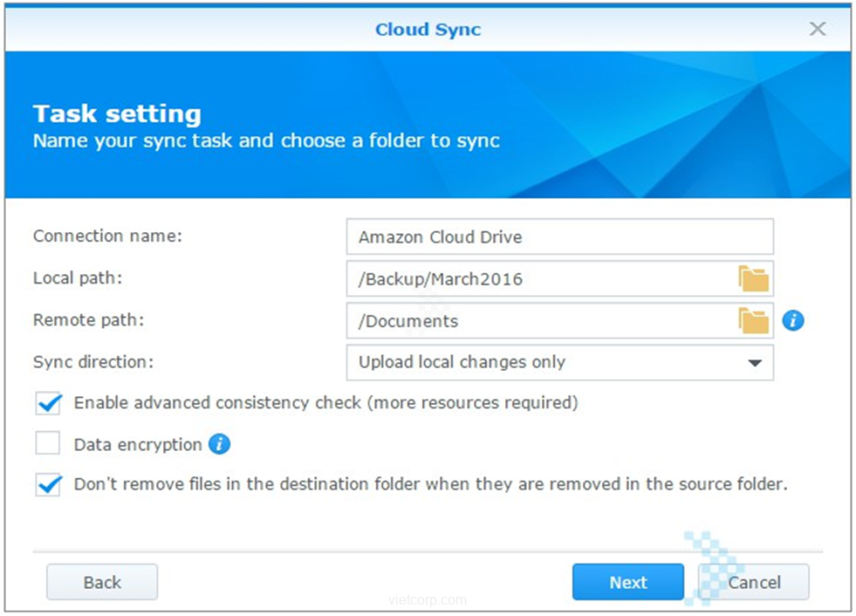Click the Back button
This screenshot has height=616, width=856.
(x=102, y=582)
